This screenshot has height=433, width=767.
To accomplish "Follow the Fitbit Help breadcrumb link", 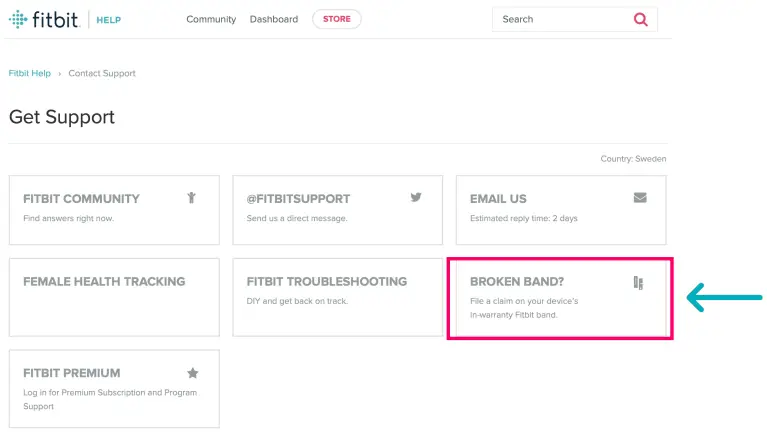I will point(29,73).
